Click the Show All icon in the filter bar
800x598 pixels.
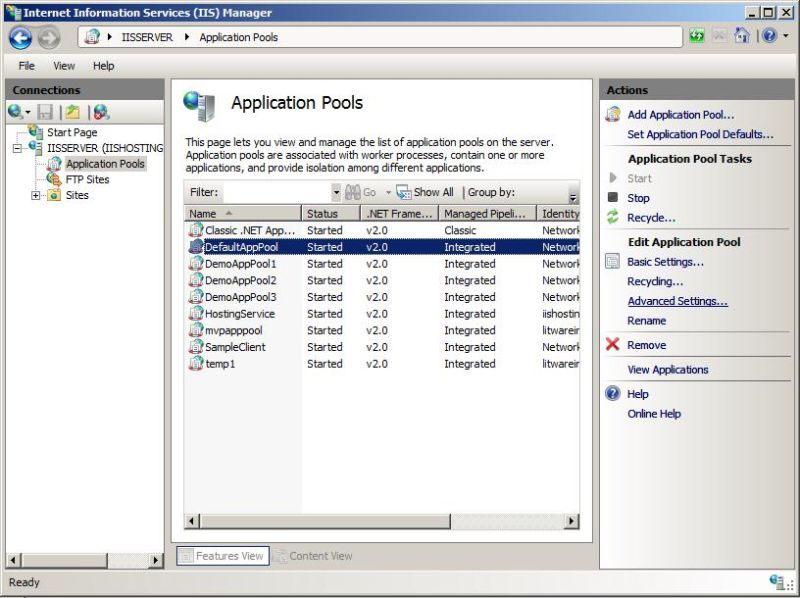[406, 192]
